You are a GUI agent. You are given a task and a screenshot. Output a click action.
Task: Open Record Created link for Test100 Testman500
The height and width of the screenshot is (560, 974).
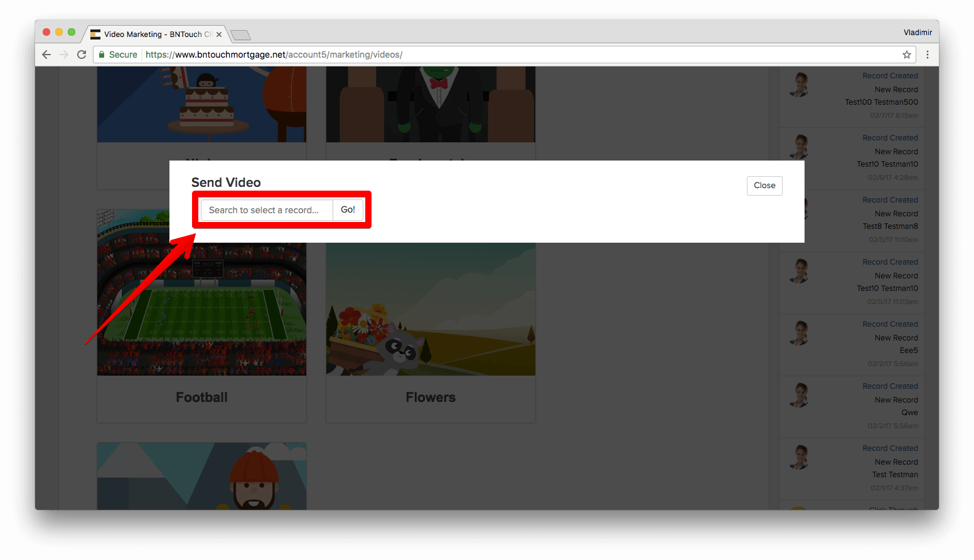click(890, 76)
